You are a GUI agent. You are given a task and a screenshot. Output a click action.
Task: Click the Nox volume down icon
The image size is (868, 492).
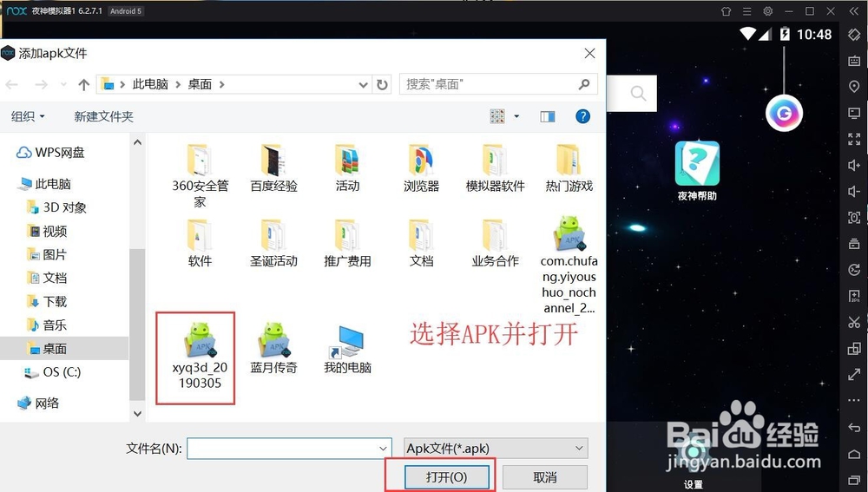854,192
